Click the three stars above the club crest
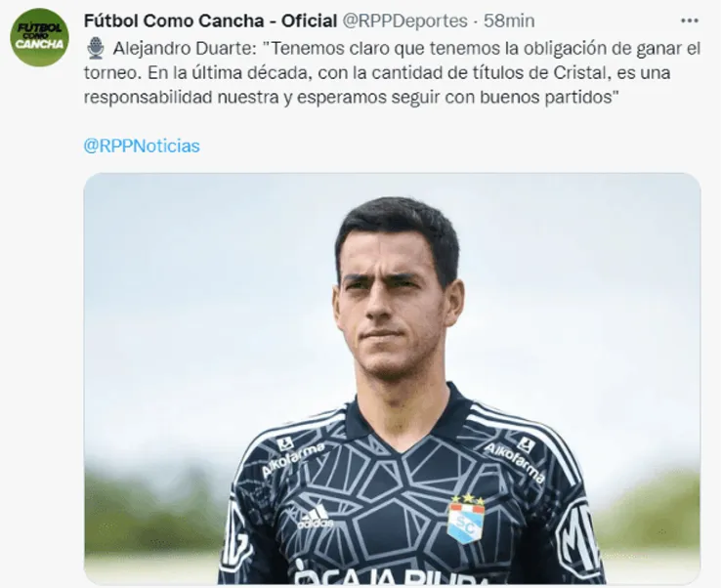Viewport: 721px width, 588px height. [x=467, y=499]
